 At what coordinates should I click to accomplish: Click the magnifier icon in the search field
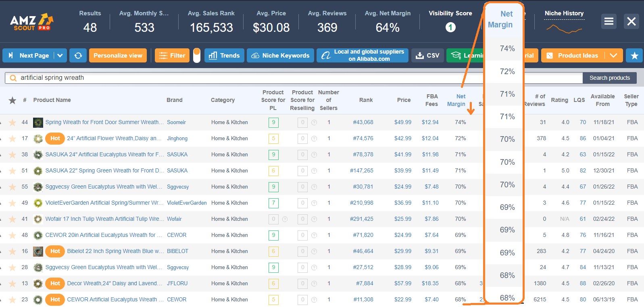coord(13,78)
